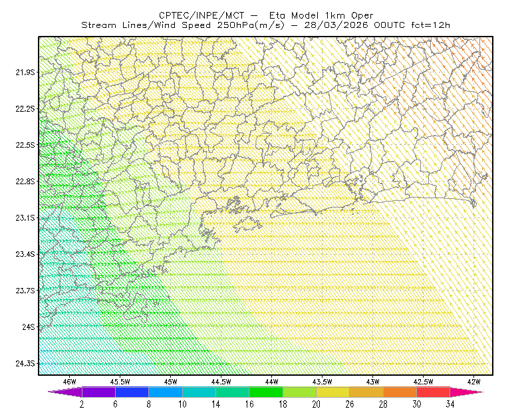Click the longitude label '44.5W'
Screen dimensions: 532x411
[x=221, y=382]
